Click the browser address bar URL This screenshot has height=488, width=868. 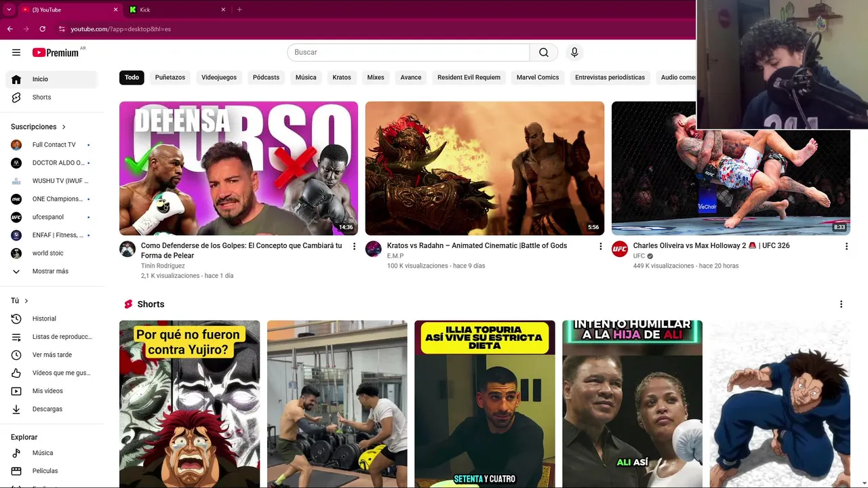[x=121, y=29]
